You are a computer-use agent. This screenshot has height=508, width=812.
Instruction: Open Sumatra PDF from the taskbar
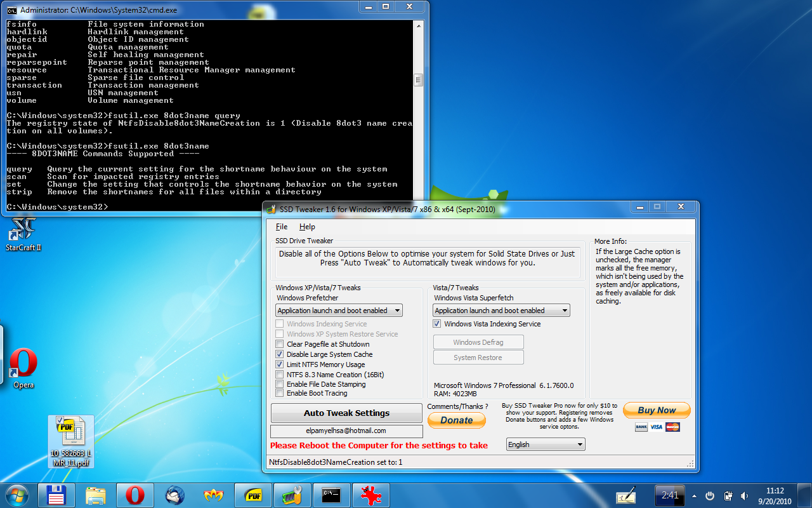coord(253,495)
